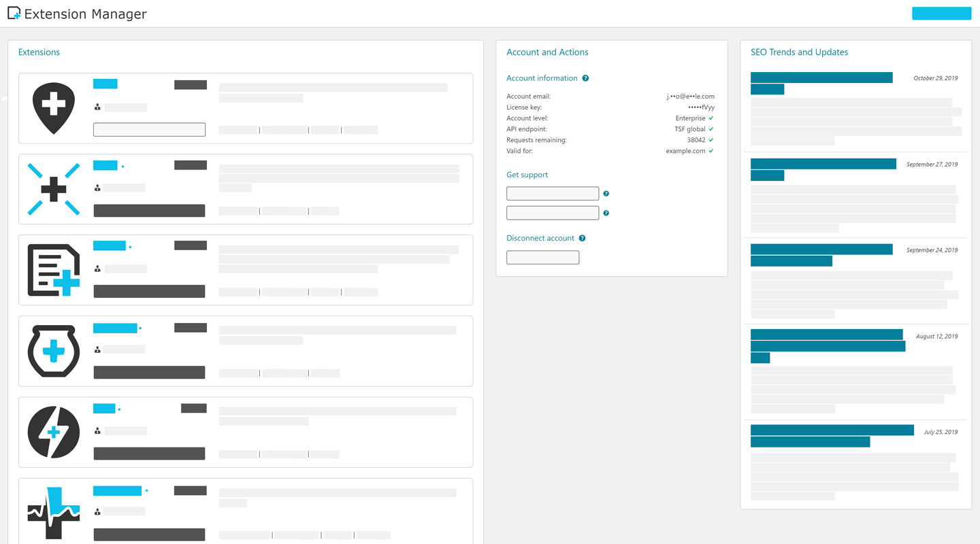Screen dimensions: 980x544
Task: Click the document with plus extension icon
Action: [x=54, y=270]
